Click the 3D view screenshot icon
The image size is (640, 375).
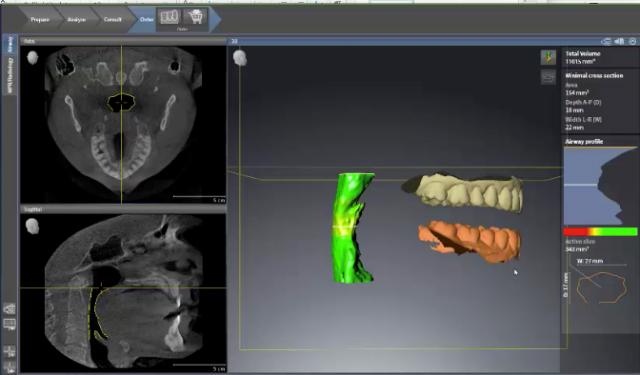pos(606,41)
